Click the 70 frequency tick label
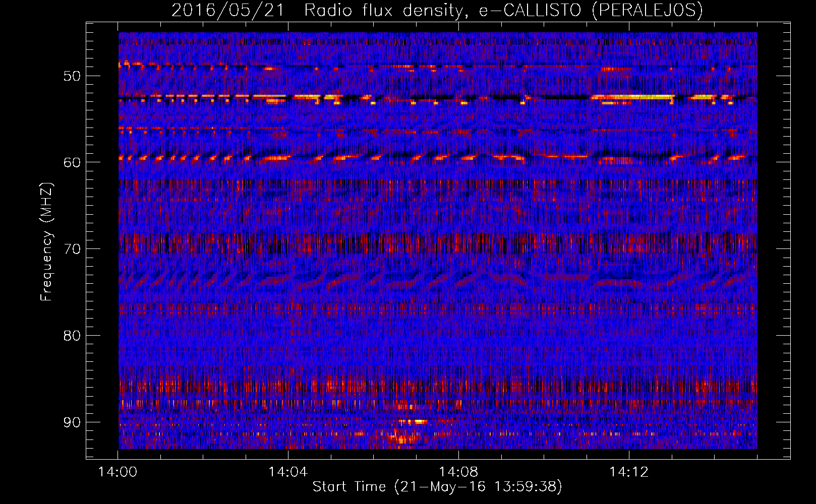 tap(72, 249)
